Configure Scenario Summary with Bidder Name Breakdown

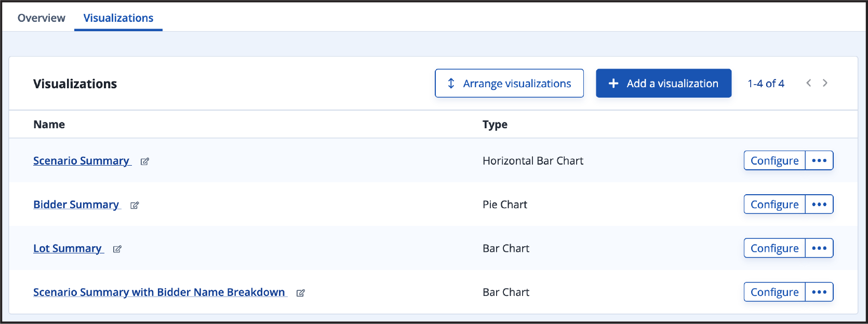point(774,292)
